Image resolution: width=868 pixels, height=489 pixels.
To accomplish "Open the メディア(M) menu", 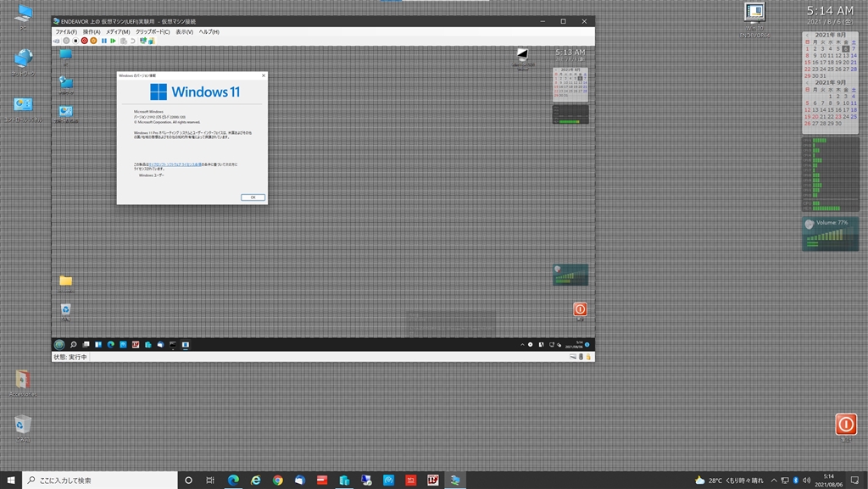I will [x=117, y=32].
